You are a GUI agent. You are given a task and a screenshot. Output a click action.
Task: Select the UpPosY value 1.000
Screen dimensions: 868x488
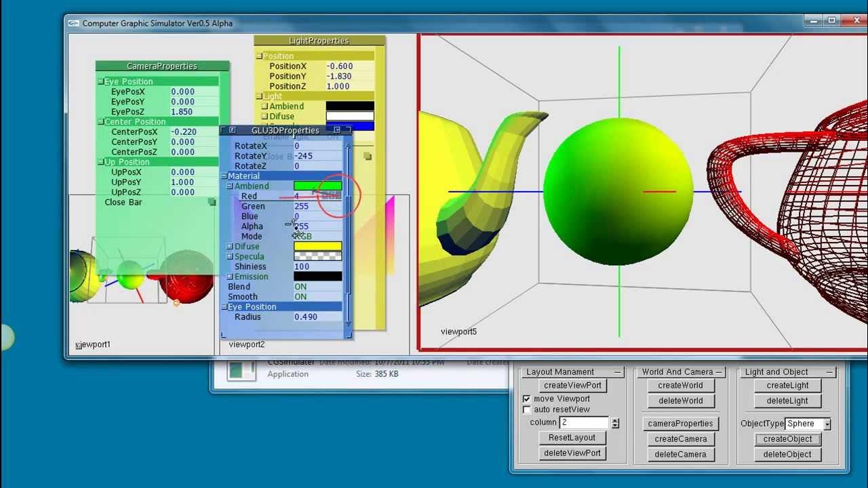pyautogui.click(x=194, y=182)
